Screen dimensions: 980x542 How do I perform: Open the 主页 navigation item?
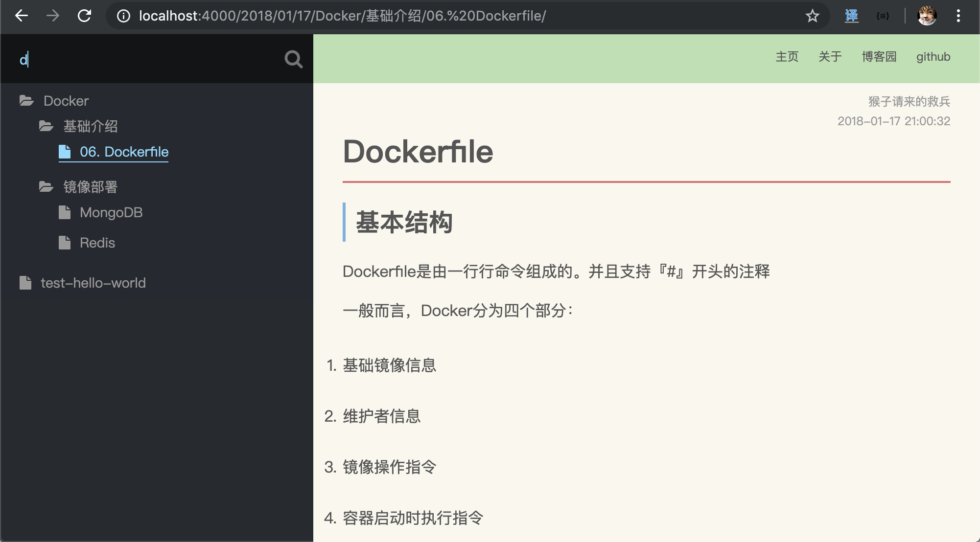pos(787,57)
